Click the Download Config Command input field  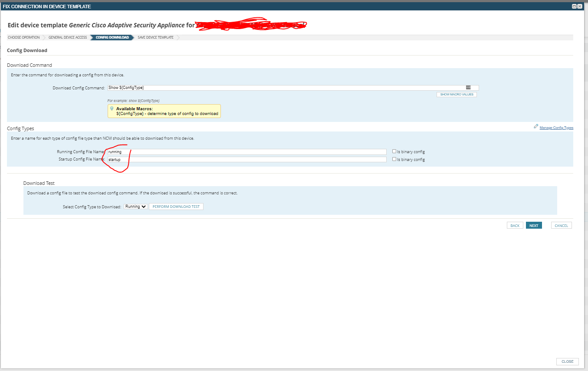[293, 88]
